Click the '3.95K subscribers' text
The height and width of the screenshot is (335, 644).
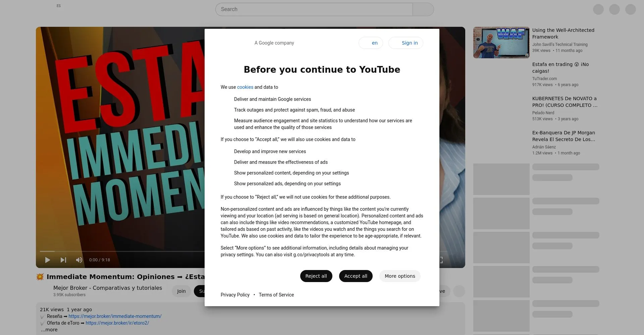(69, 295)
